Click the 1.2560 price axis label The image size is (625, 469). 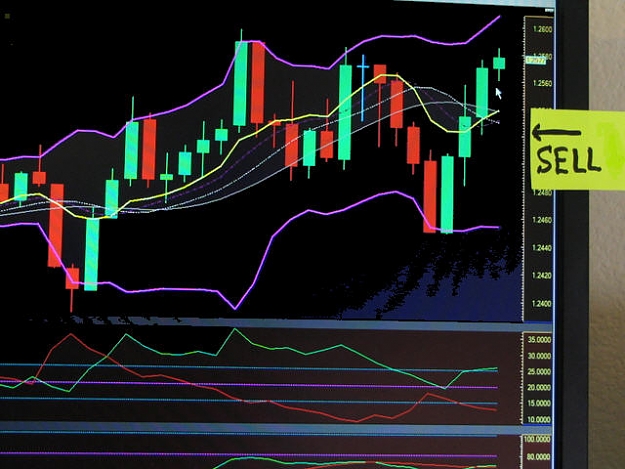tap(542, 83)
